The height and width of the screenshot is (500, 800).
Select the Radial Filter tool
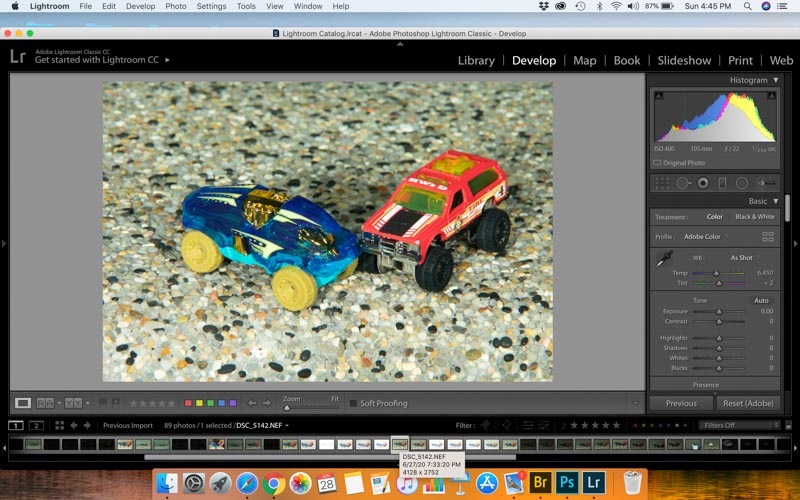coord(742,183)
